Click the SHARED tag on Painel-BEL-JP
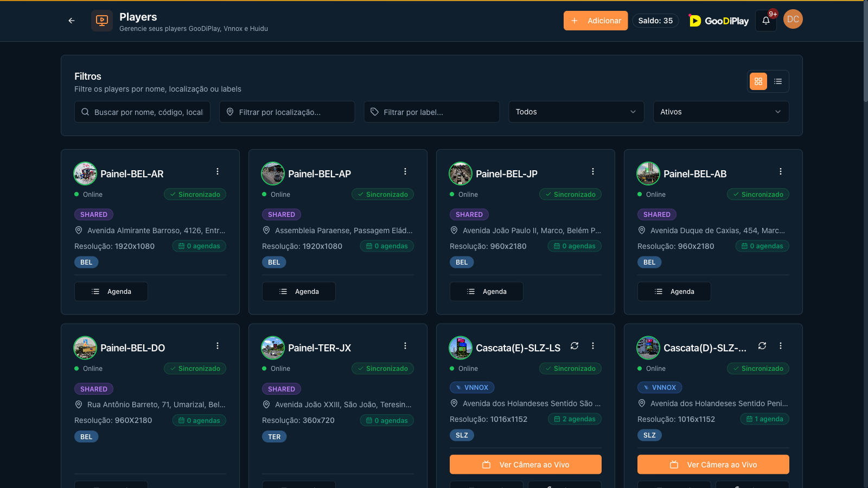Viewport: 868px width, 488px height. point(469,215)
